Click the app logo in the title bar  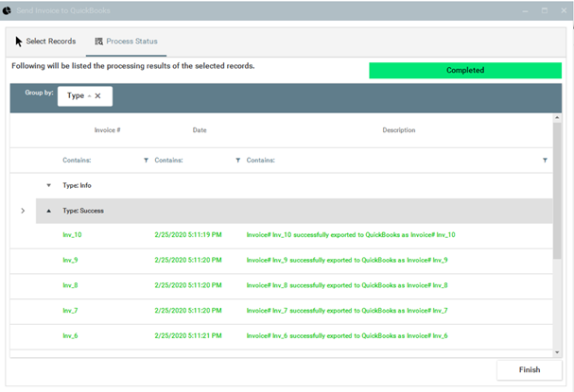(9, 10)
